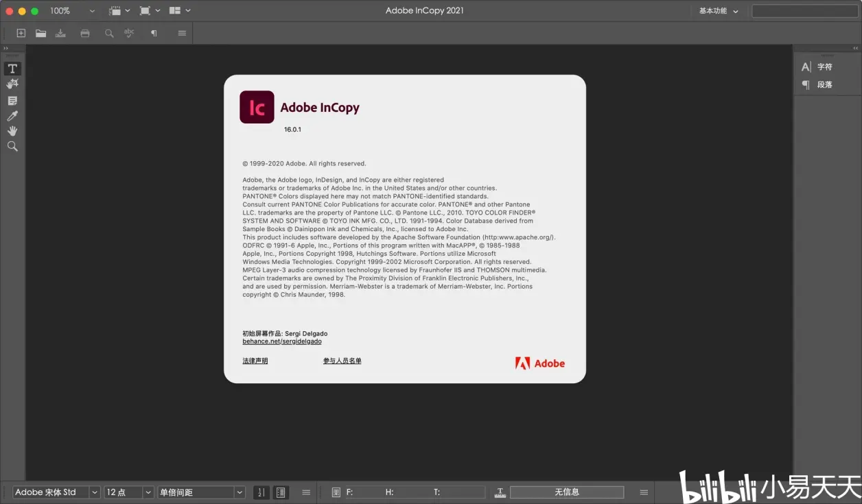Expand the 单倍间距 line spacing dropdown

[x=240, y=492]
